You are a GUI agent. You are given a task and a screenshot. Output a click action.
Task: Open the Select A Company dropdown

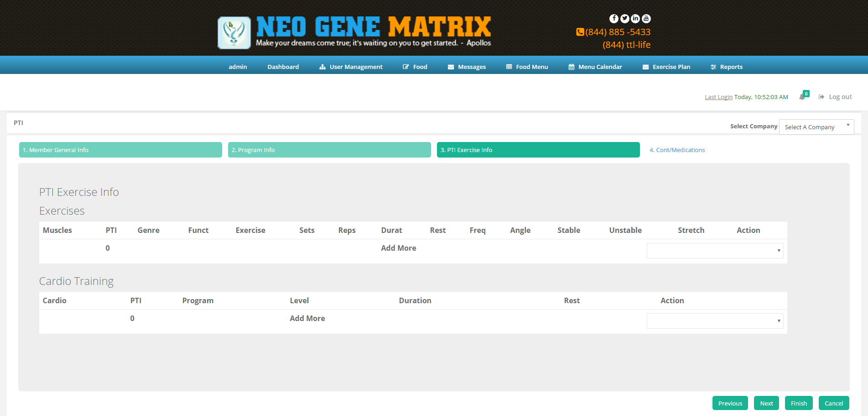[x=816, y=127]
